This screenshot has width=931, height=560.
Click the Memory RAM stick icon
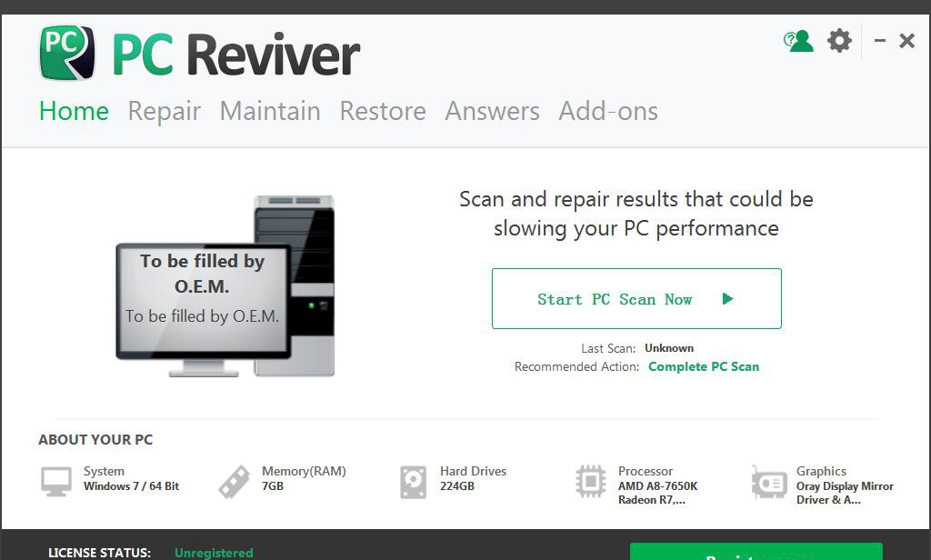click(x=234, y=482)
